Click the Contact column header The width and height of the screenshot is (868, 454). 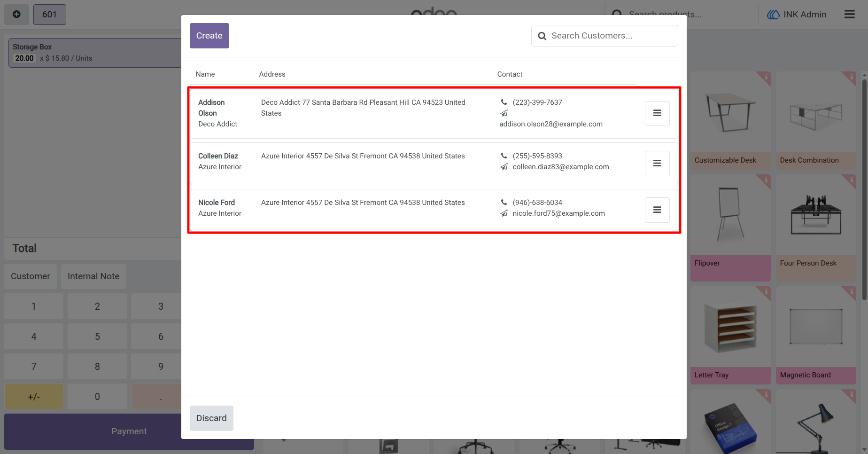coord(510,74)
